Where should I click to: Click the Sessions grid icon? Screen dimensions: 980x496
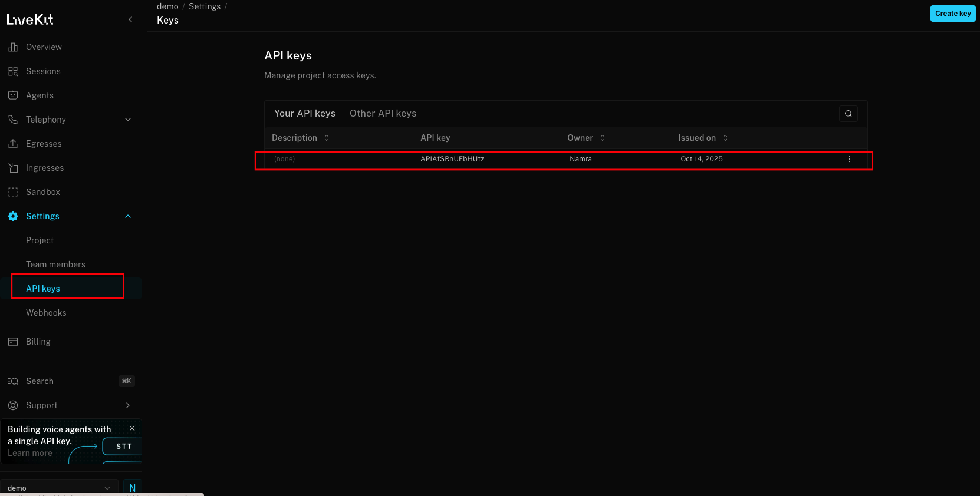point(13,71)
